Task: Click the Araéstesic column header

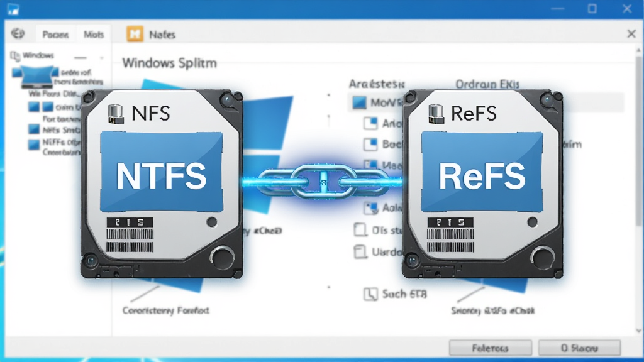Action: point(377,84)
